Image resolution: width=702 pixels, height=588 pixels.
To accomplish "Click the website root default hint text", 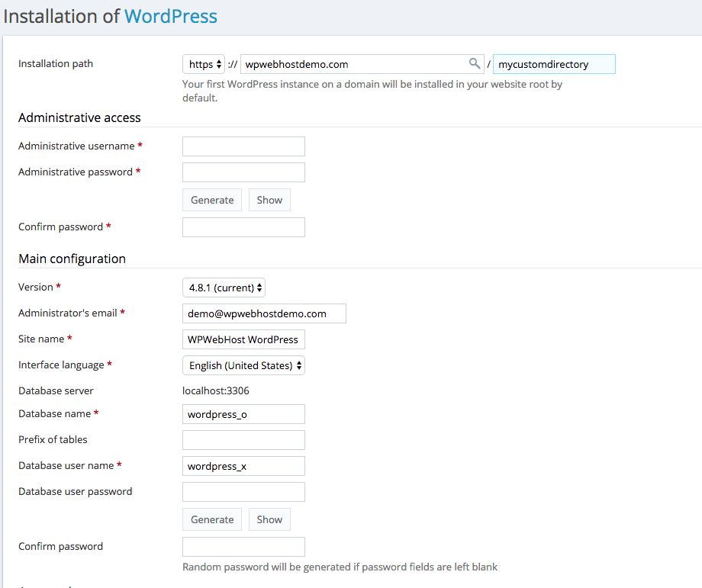I will coord(372,91).
